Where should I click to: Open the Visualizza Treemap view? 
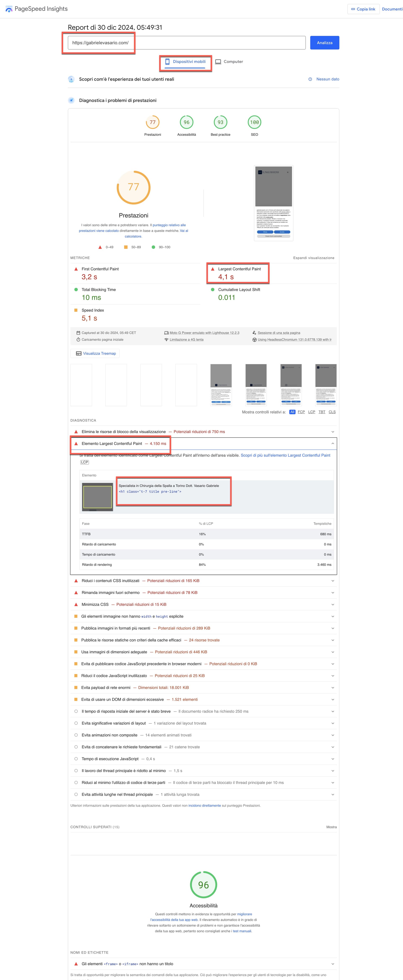[x=95, y=353]
